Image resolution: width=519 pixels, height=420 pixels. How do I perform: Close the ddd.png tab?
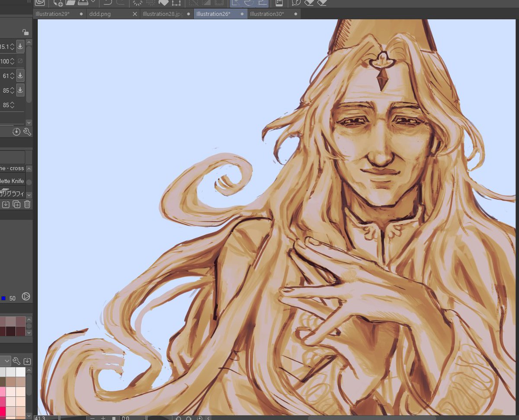point(135,14)
